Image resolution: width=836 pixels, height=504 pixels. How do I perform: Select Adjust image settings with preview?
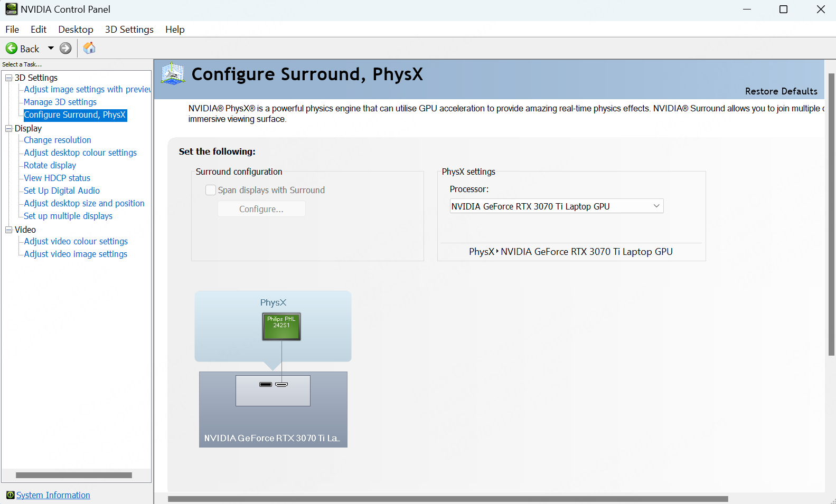(x=87, y=89)
